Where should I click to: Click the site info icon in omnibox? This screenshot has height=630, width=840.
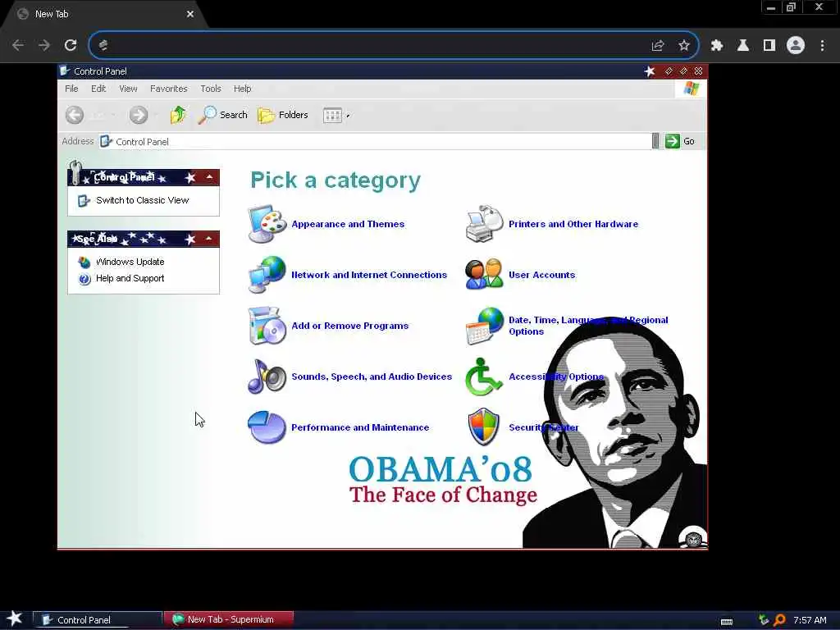(103, 45)
